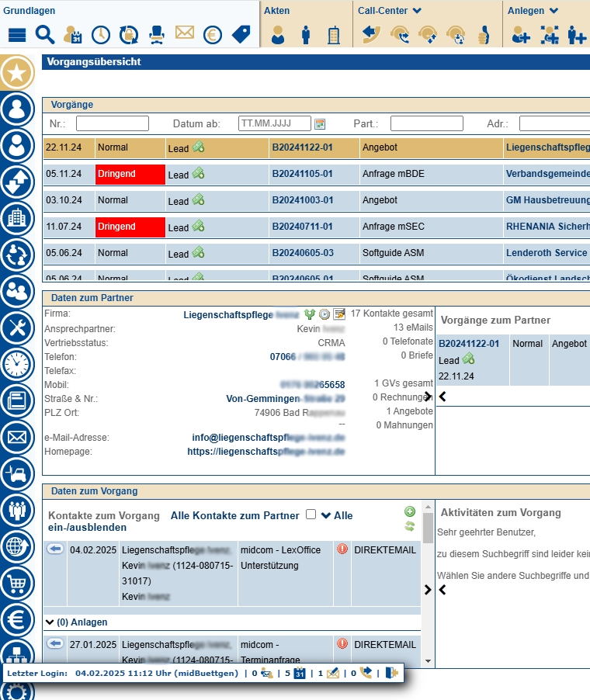Click the envelope mail icon in Grundlagen

[x=185, y=33]
